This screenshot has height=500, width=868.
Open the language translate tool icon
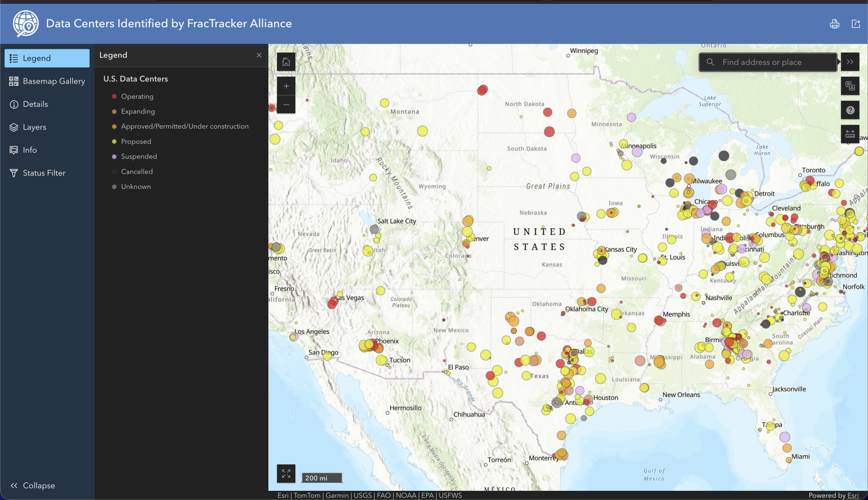pos(850,86)
